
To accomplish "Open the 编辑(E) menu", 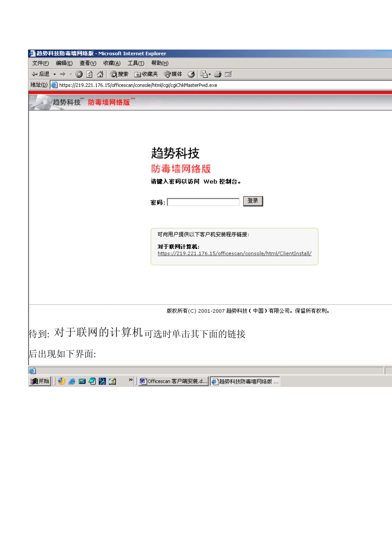I will [64, 63].
